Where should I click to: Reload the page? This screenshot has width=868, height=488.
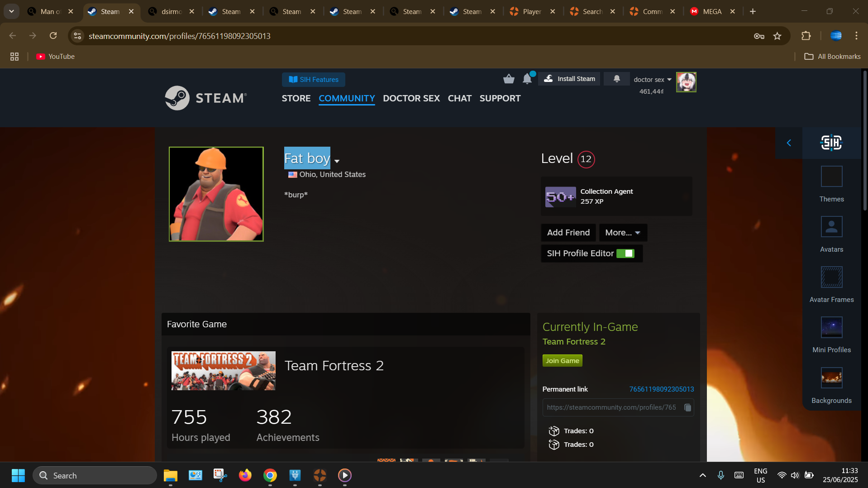tap(53, 36)
